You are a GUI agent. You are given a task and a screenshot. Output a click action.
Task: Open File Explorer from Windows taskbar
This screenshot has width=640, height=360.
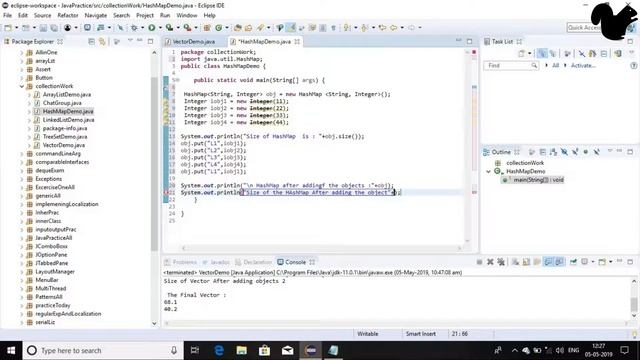(x=242, y=350)
